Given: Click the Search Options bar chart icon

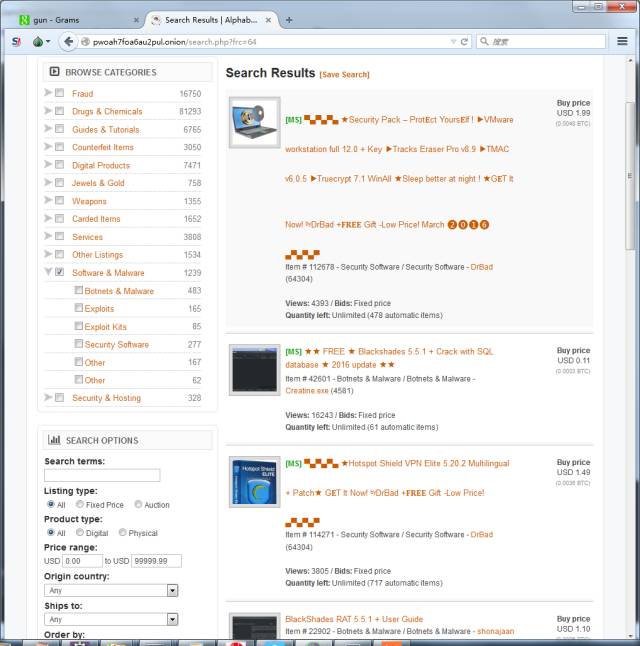Looking at the screenshot, I should pos(54,440).
